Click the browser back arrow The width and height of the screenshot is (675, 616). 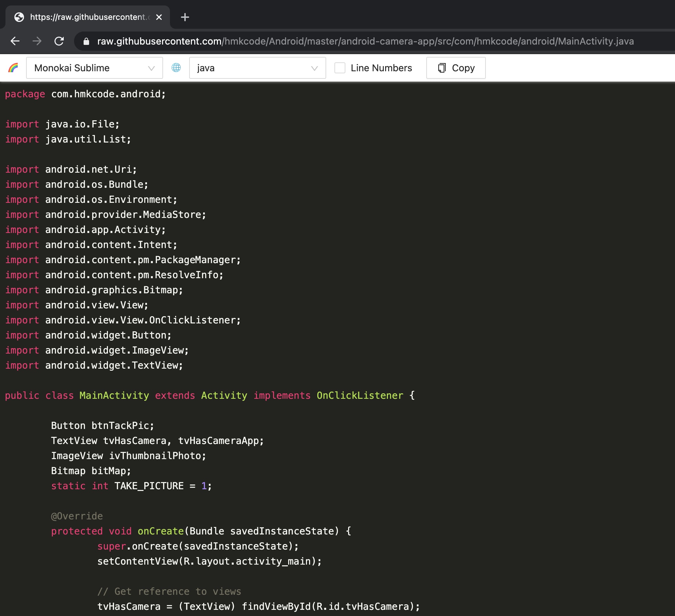(x=15, y=41)
